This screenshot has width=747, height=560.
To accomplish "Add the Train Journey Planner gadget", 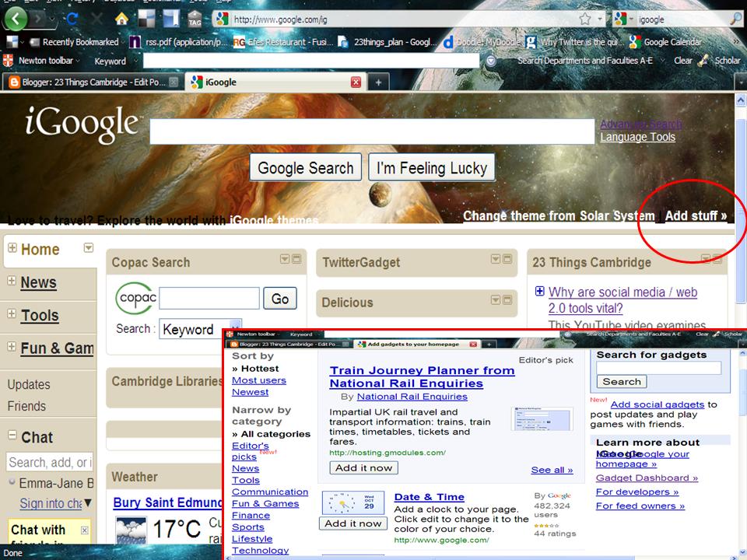I will tap(363, 467).
